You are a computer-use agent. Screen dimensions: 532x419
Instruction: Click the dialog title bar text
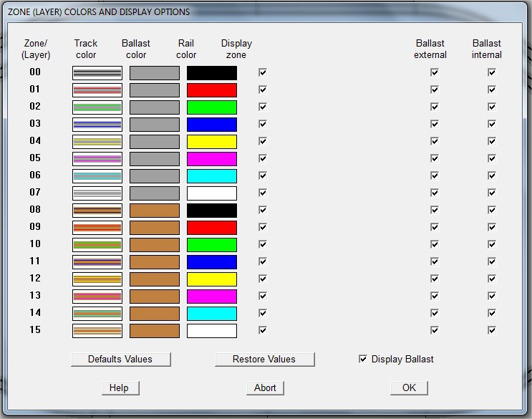[99, 12]
